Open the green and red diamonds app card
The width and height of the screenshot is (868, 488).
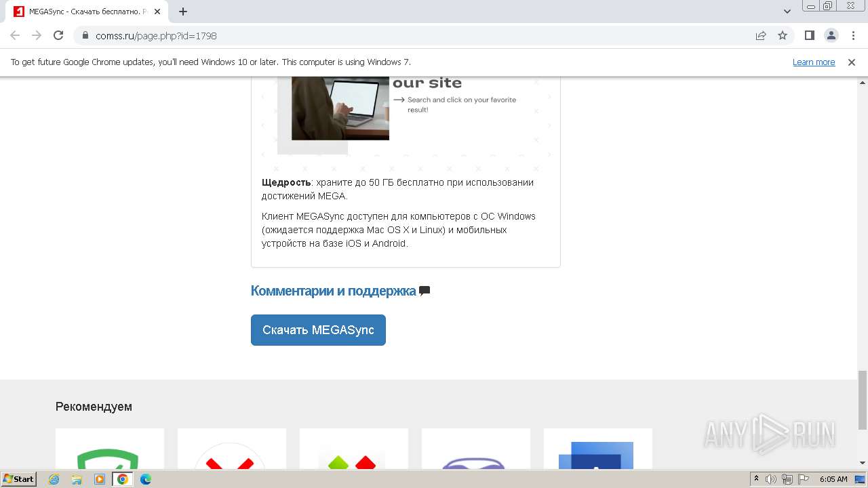[354, 449]
